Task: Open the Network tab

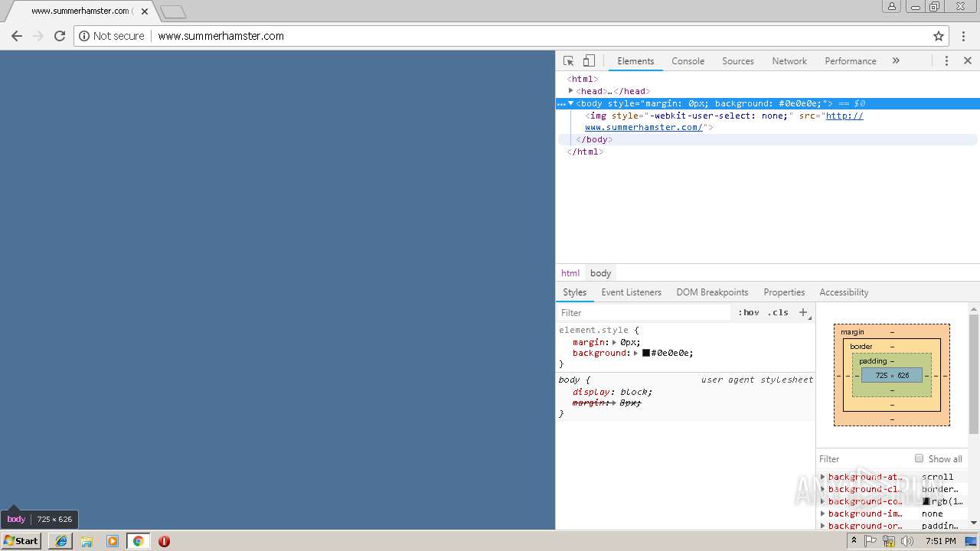Action: click(x=789, y=61)
